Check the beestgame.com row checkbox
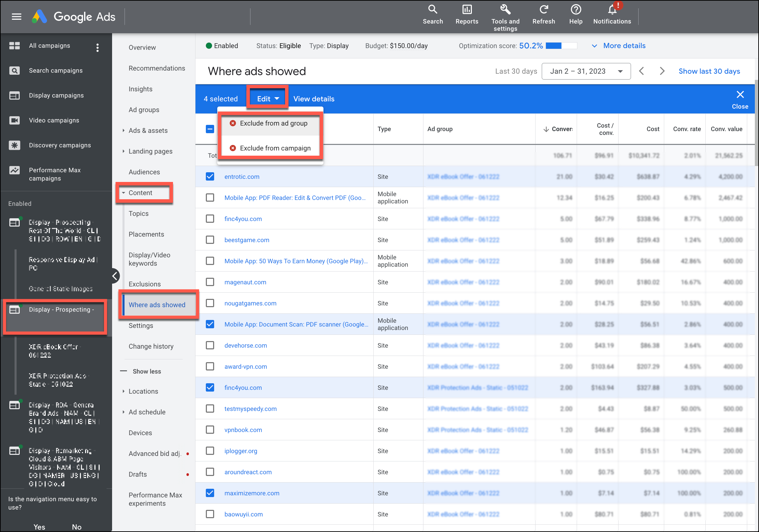759x532 pixels. [x=210, y=240]
